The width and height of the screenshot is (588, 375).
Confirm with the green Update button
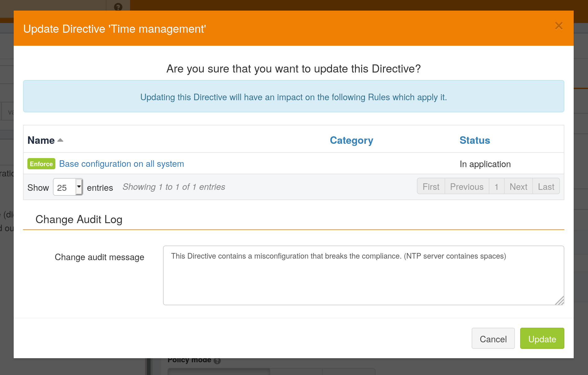coord(542,339)
